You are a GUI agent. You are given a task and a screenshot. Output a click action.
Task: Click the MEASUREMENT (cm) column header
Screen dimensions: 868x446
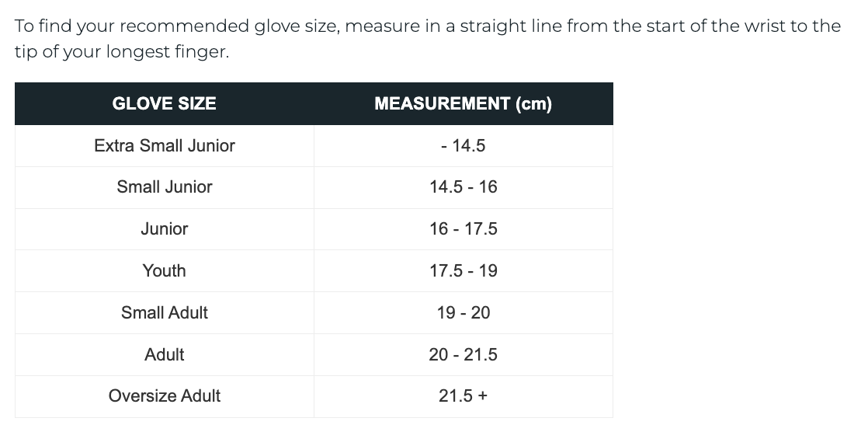tap(463, 104)
